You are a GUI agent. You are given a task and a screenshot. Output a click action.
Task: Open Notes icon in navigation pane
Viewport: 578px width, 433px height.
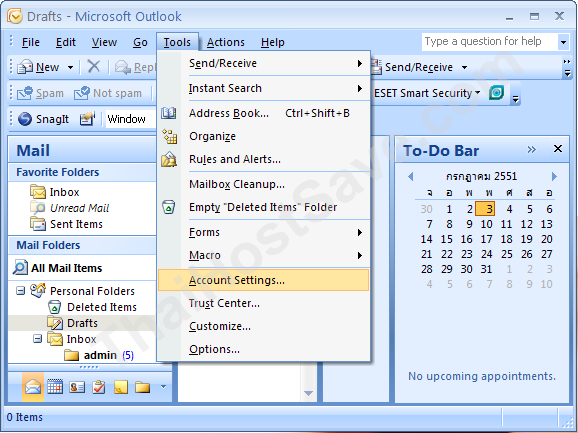coord(121,387)
